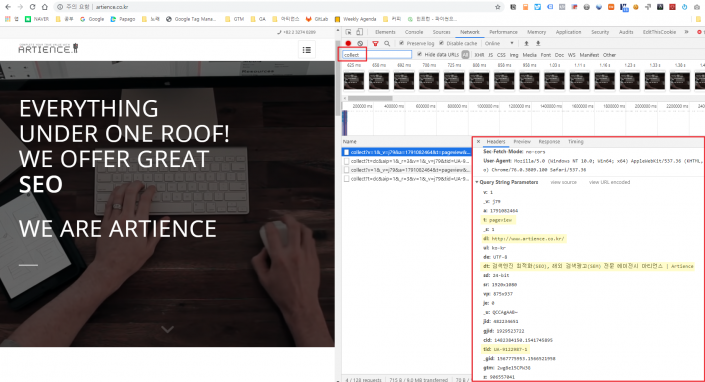Click the red record network log button
The width and height of the screenshot is (705, 382).
point(348,44)
